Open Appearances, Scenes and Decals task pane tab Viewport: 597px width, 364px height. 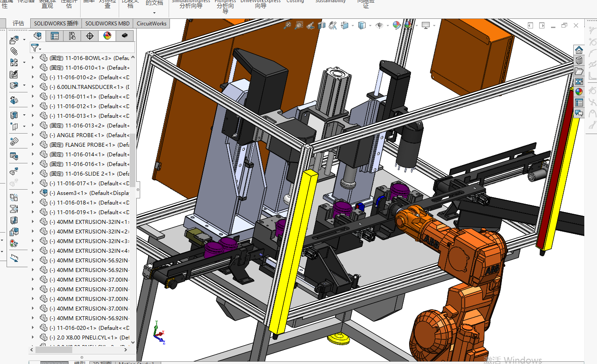[x=579, y=92]
